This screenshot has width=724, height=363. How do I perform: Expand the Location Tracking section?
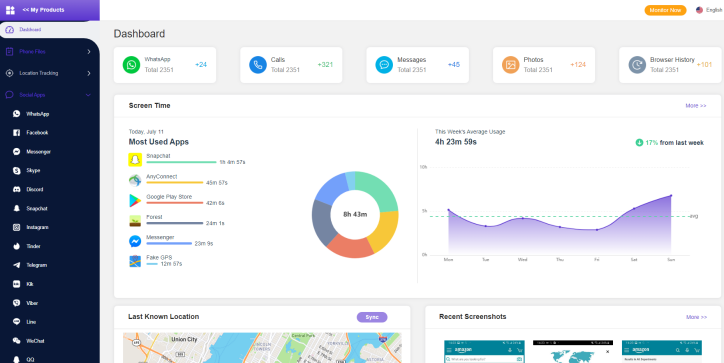pyautogui.click(x=49, y=73)
